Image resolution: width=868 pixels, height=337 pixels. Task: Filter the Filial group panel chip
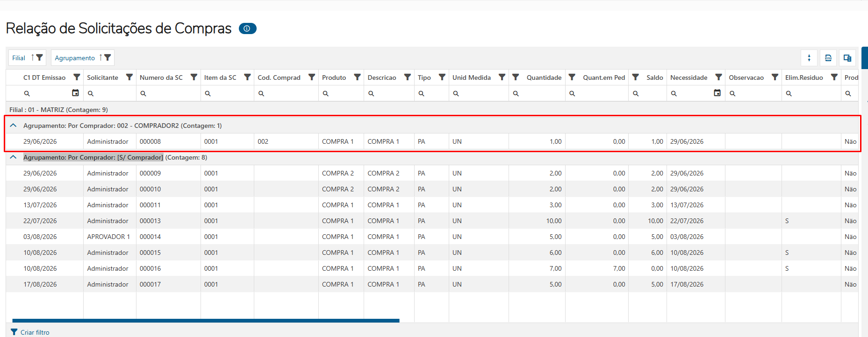click(x=40, y=57)
